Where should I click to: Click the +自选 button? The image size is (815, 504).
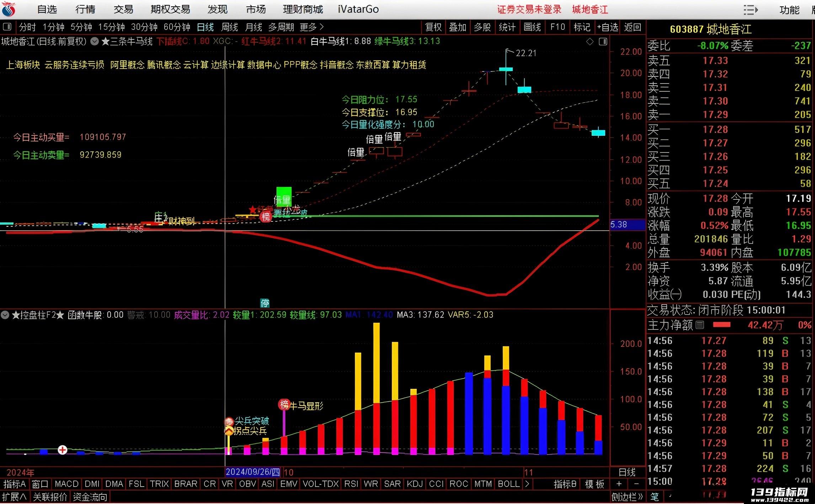click(x=607, y=27)
